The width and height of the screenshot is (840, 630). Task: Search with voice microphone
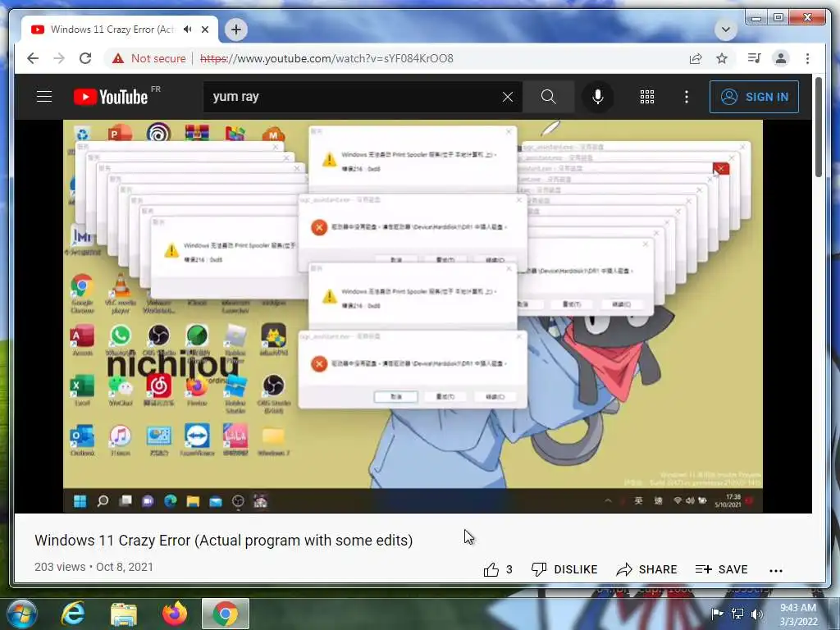point(597,97)
